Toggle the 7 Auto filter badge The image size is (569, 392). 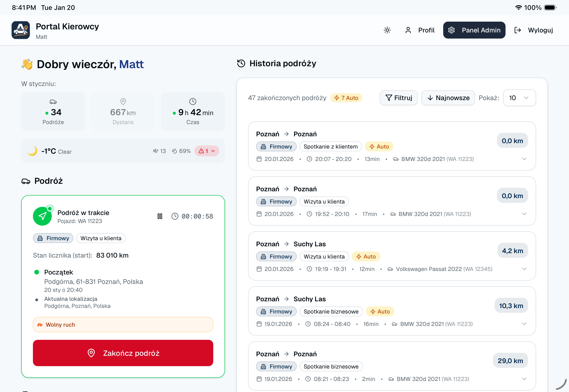click(346, 98)
